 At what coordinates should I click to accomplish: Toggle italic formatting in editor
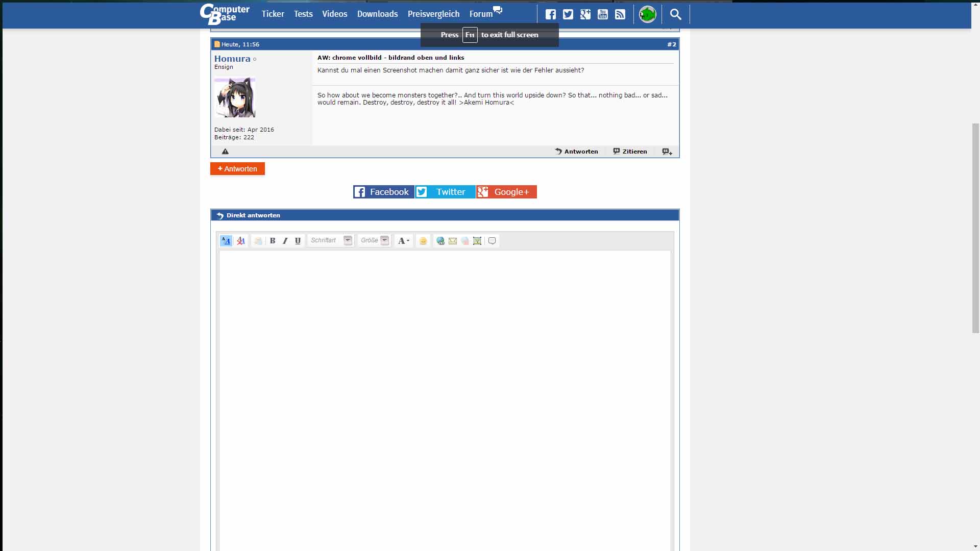click(x=285, y=241)
